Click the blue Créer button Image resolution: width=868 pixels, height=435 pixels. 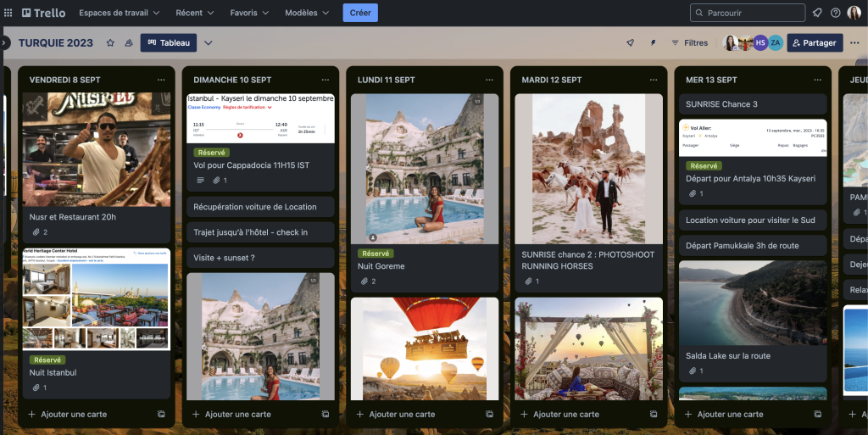click(360, 13)
